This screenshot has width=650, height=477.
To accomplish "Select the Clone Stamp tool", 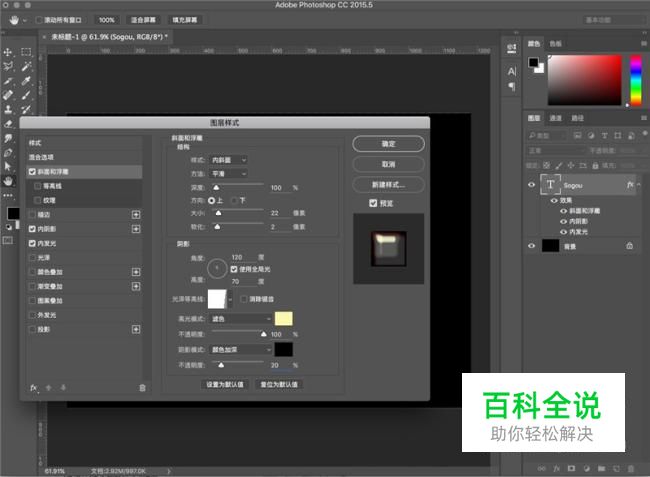I will (x=8, y=109).
